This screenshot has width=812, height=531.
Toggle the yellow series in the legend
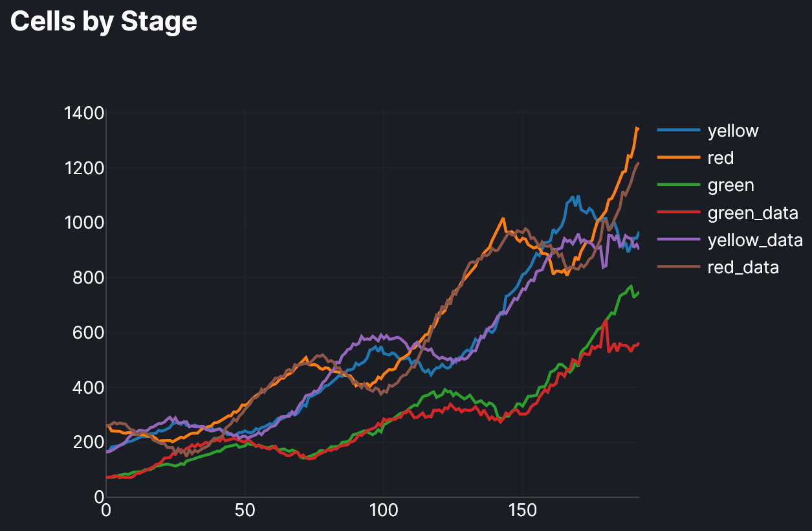pos(732,131)
